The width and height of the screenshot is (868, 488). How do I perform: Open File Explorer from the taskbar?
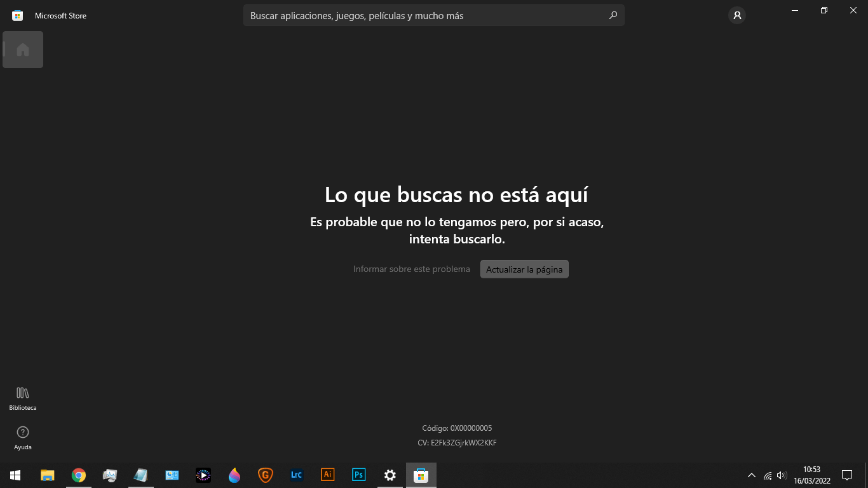[48, 475]
